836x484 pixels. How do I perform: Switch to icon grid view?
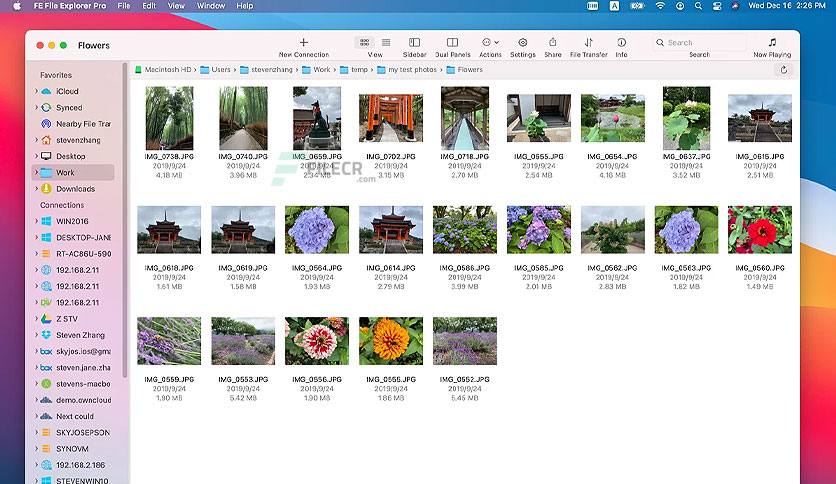[x=365, y=43]
